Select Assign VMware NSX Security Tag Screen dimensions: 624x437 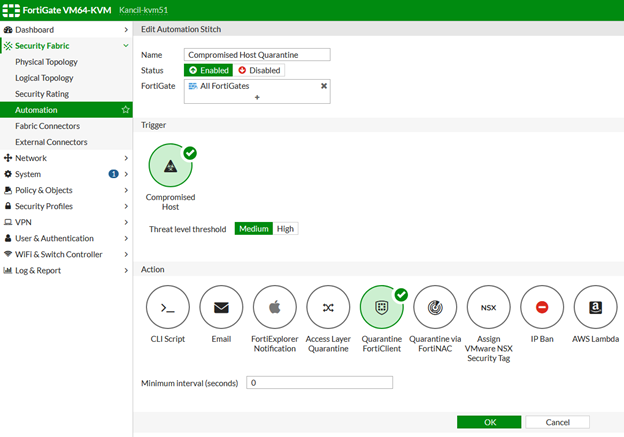click(489, 307)
